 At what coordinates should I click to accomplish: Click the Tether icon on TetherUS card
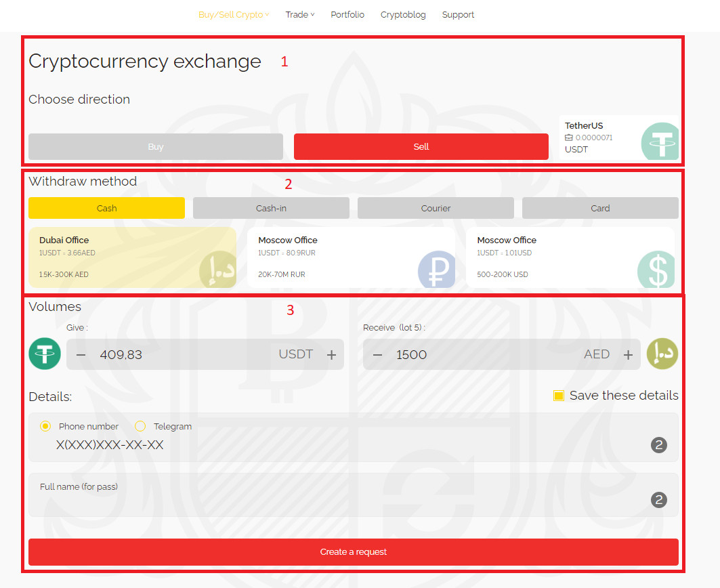coord(660,141)
